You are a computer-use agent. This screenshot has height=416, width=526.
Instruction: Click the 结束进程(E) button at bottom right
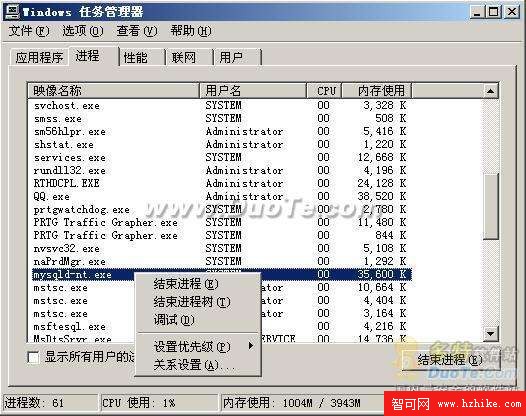click(451, 360)
